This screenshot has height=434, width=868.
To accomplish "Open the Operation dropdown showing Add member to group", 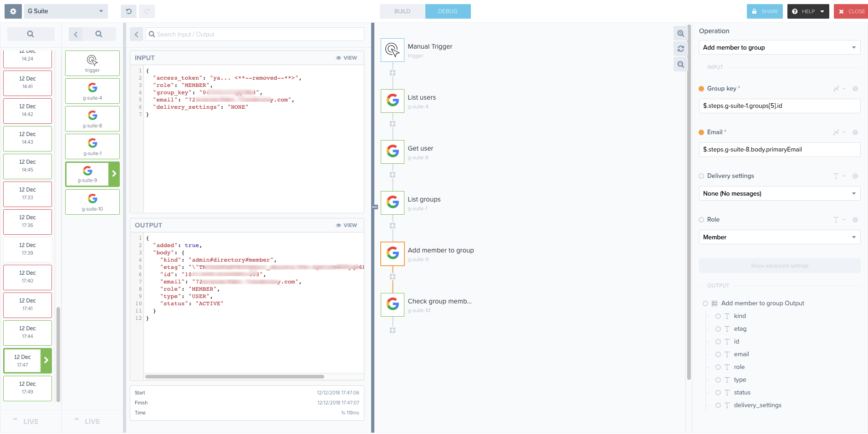I will (779, 47).
